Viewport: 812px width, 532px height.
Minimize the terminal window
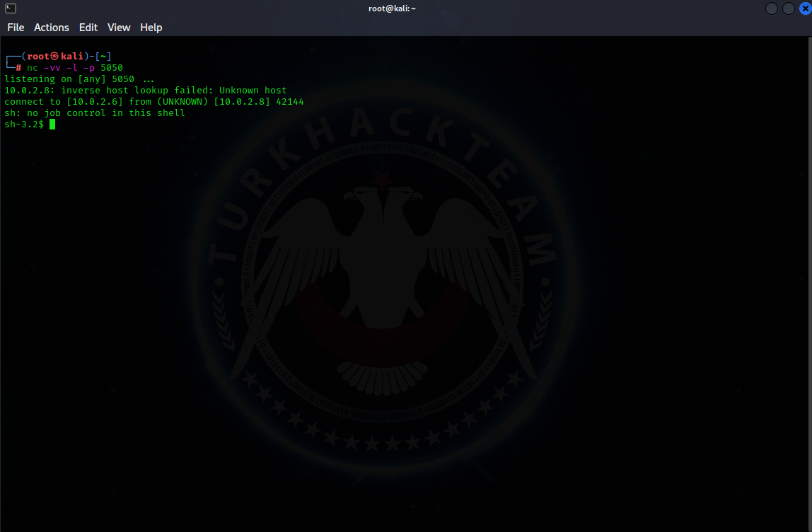[x=771, y=8]
